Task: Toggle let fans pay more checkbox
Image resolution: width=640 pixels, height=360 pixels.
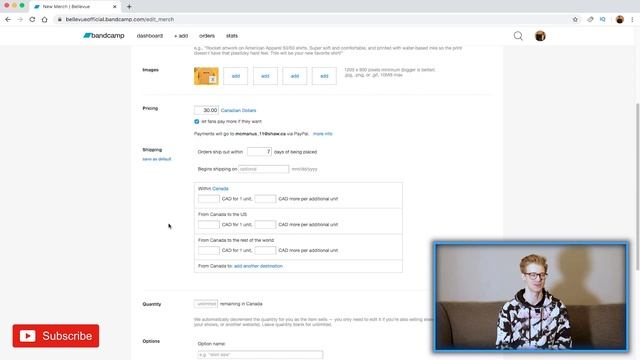Action: click(x=197, y=122)
